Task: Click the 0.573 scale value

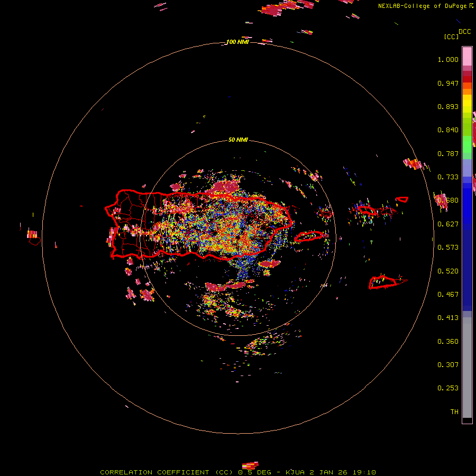Action: tap(448, 248)
